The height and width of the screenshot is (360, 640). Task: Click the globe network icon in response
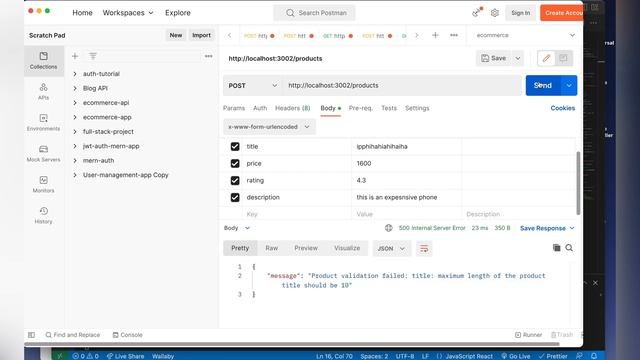coord(389,228)
